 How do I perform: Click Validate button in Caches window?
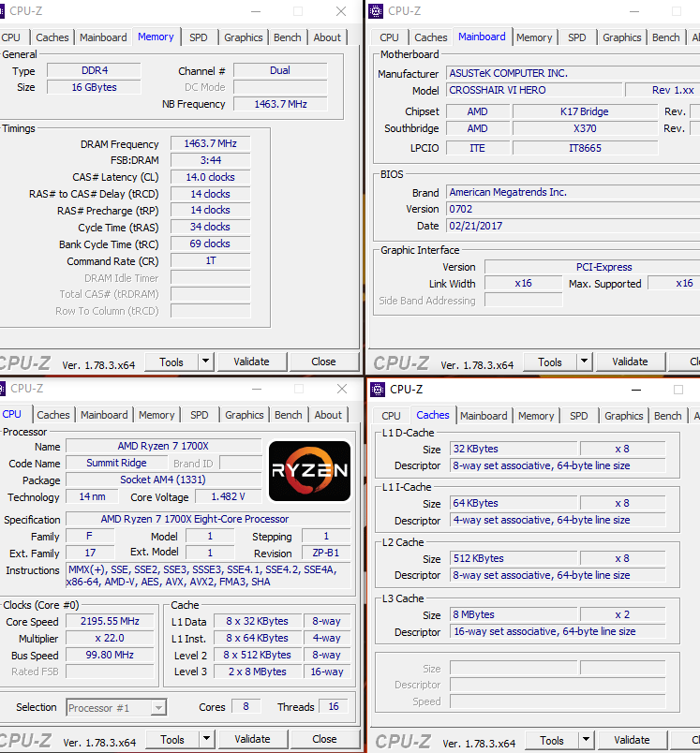633,740
